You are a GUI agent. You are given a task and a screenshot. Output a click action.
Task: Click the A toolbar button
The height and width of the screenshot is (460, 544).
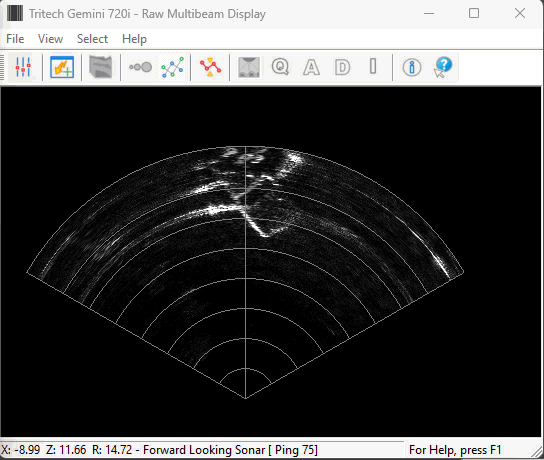pos(311,67)
